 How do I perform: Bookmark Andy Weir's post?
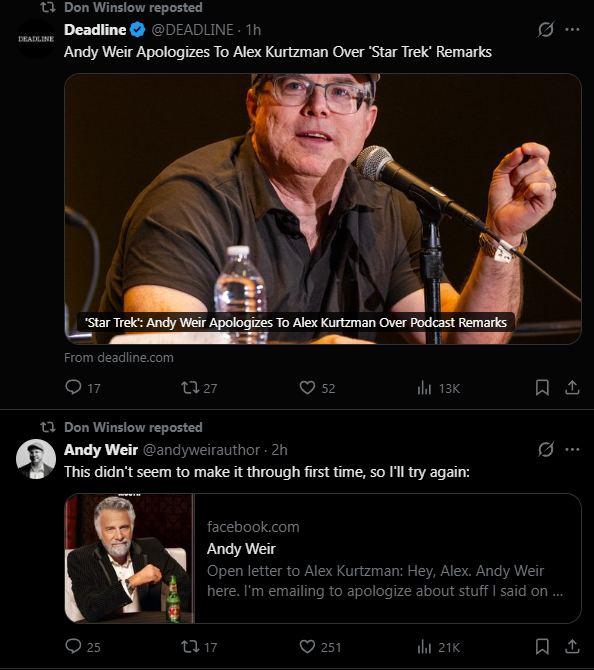tap(542, 646)
